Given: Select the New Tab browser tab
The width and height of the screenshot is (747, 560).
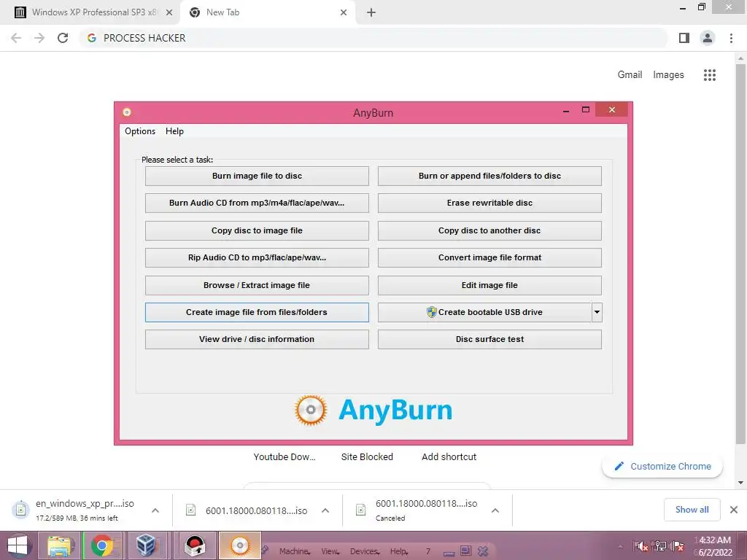Looking at the screenshot, I should [x=268, y=12].
